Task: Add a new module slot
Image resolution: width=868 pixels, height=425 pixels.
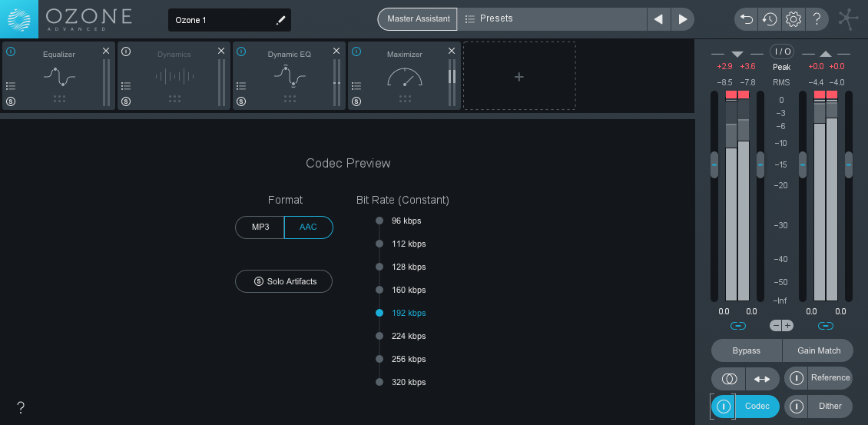Action: (x=519, y=76)
